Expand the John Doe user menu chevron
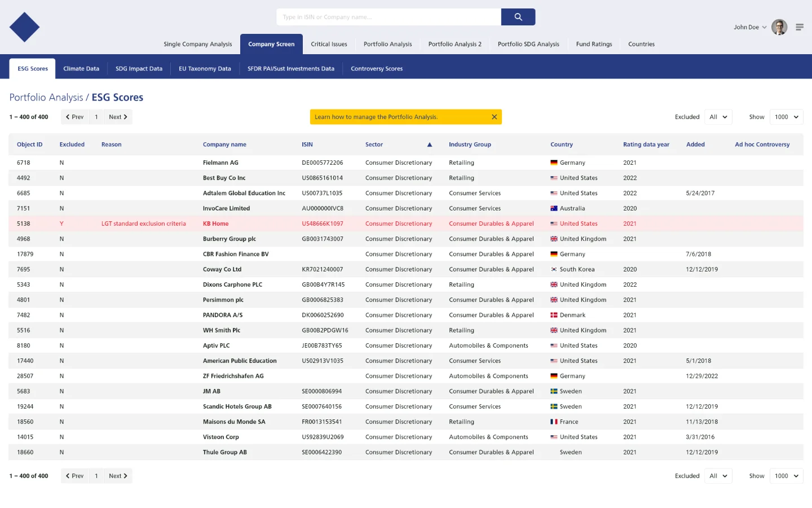This screenshot has height=508, width=812. [x=765, y=27]
